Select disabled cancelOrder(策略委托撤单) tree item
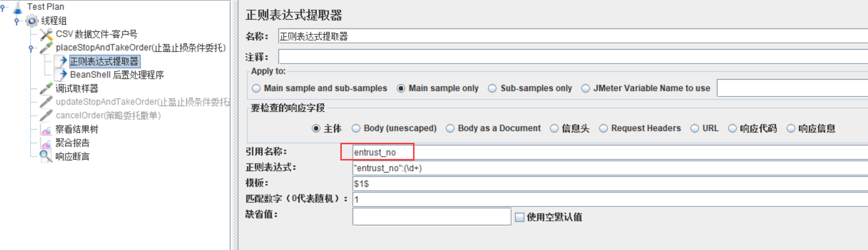 [108, 116]
